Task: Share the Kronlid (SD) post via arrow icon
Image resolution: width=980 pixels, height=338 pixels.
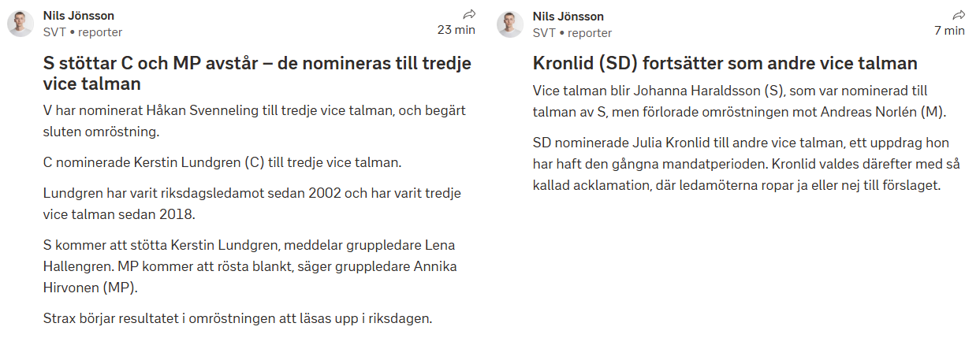Action: coord(958,14)
